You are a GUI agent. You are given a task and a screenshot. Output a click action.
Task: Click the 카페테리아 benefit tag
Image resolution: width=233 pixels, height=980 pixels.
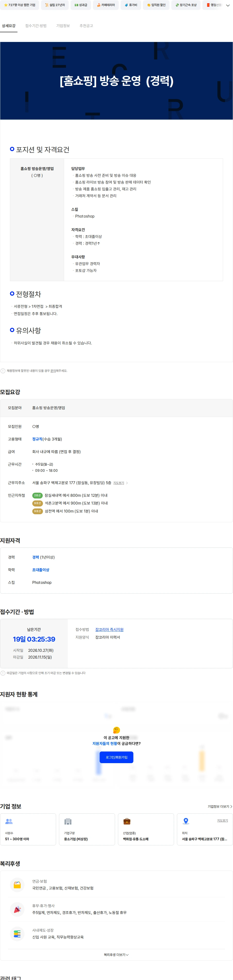pos(106,5)
